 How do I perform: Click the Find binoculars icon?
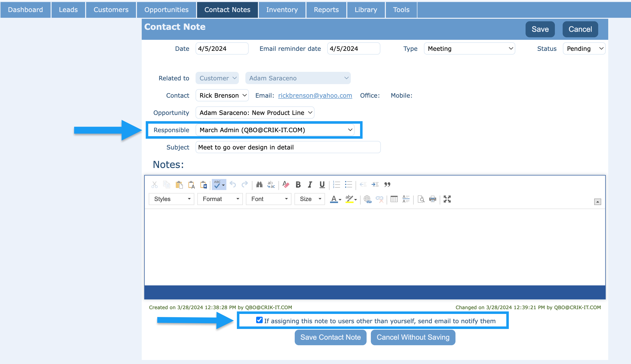point(259,185)
